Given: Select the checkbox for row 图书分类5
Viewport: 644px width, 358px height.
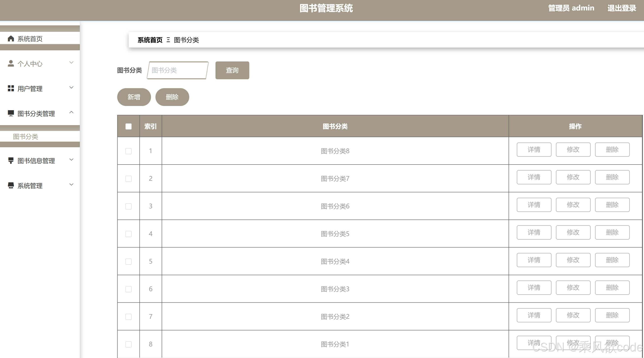Looking at the screenshot, I should tap(129, 234).
